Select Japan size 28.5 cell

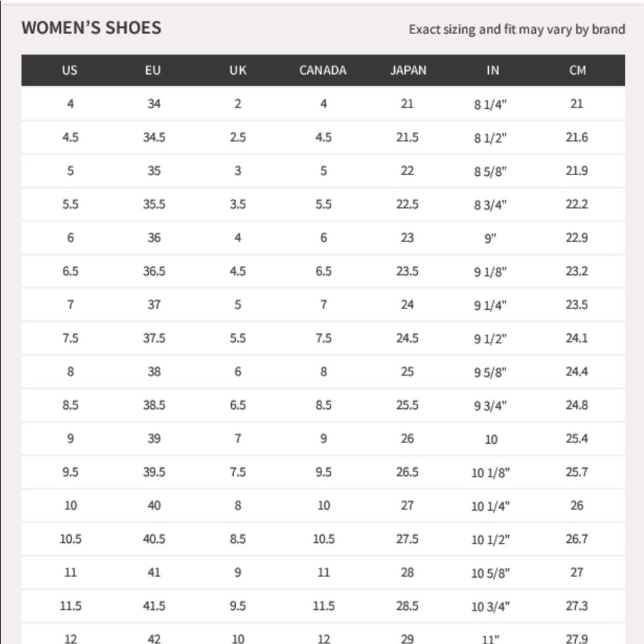click(407, 606)
